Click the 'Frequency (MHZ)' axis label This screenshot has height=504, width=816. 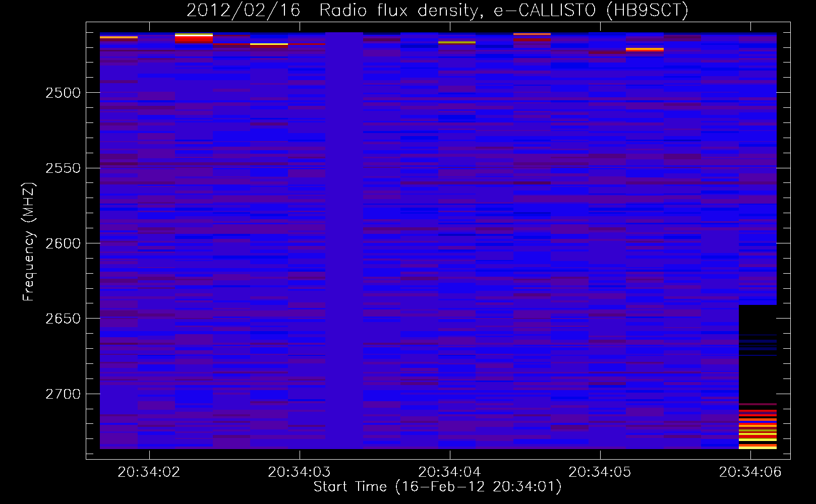(x=29, y=242)
